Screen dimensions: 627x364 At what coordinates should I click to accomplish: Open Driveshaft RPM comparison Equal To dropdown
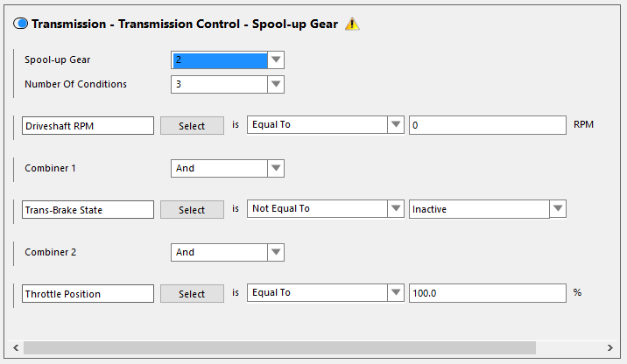pyautogui.click(x=326, y=124)
